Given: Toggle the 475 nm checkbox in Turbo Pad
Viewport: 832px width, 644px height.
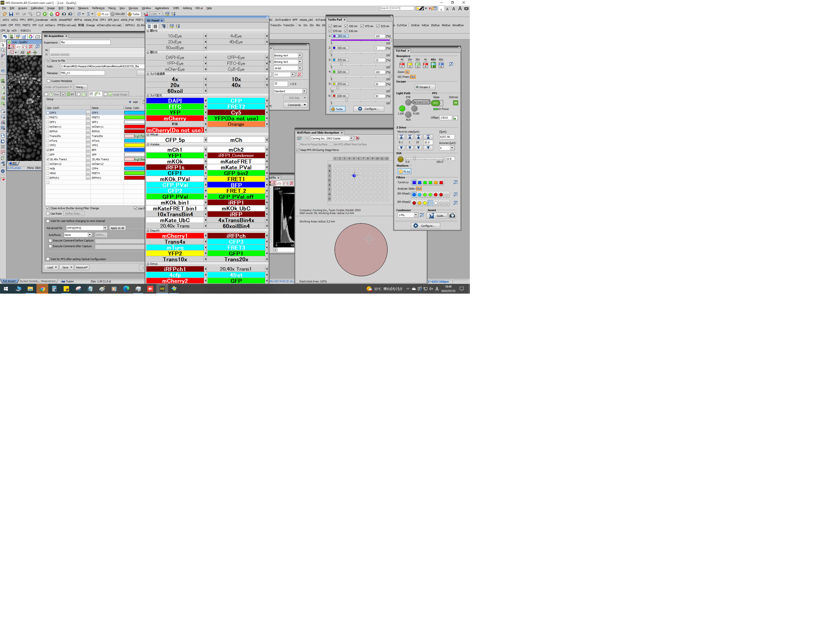Looking at the screenshot, I should (362, 26).
